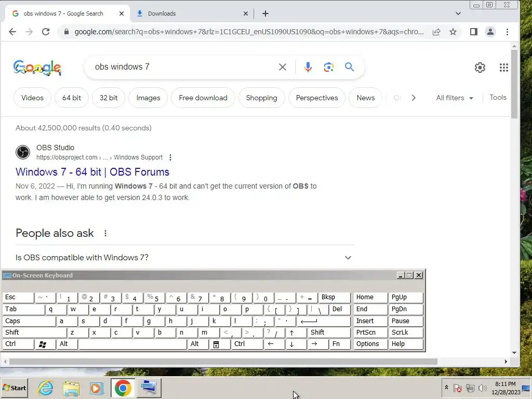The height and width of the screenshot is (399, 532).
Task: Open Action Center flag icon
Action: [x=457, y=388]
